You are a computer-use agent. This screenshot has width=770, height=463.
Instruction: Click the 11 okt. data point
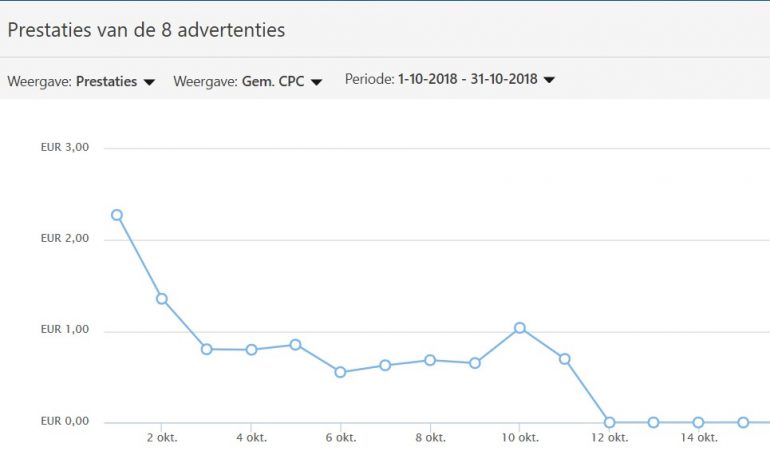(564, 359)
